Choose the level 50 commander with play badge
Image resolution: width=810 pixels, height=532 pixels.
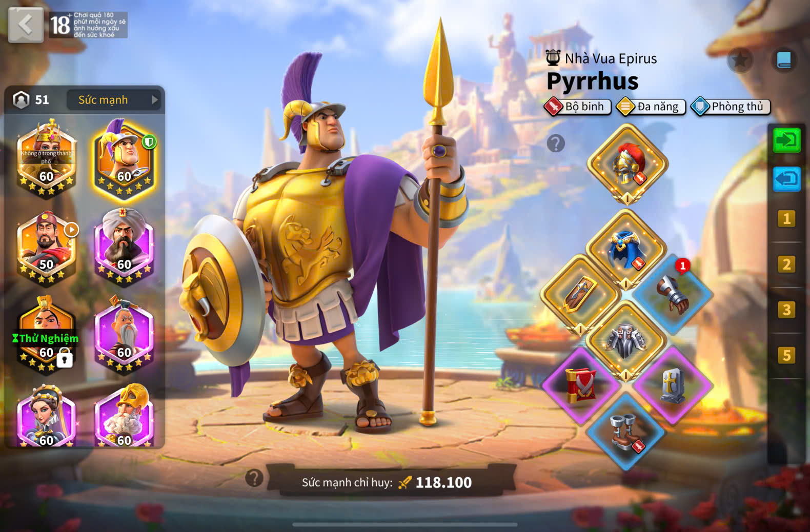pyautogui.click(x=46, y=247)
